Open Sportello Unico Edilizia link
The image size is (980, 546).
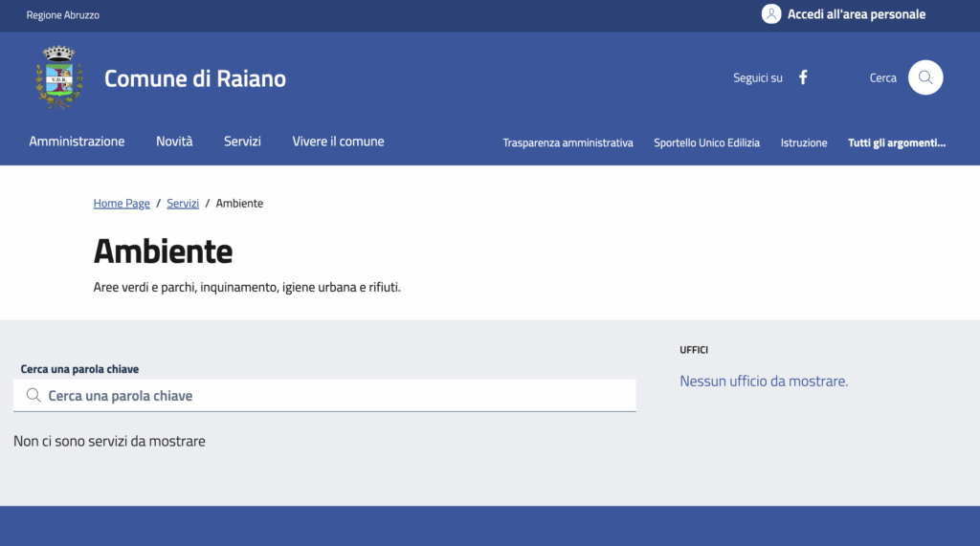pyautogui.click(x=707, y=142)
